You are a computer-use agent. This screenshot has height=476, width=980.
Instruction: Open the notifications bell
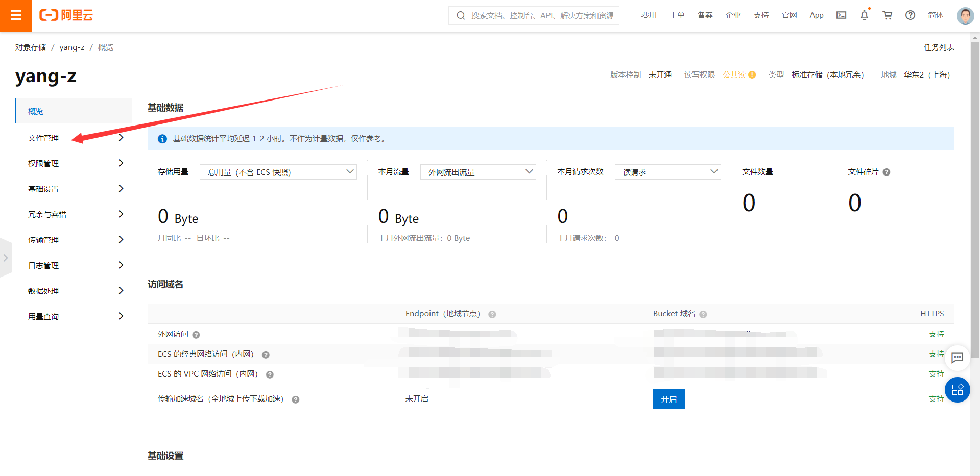pyautogui.click(x=864, y=15)
